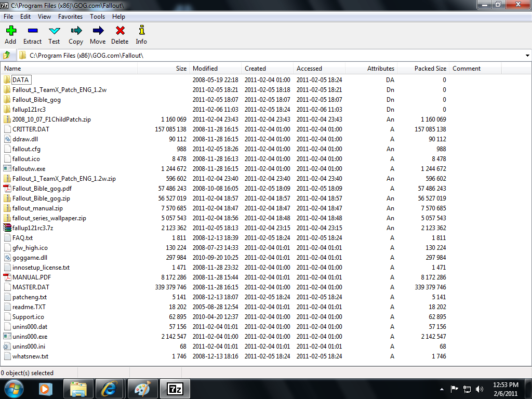Screen dimensions: 532x399
Task: Sort by Packed Size column header
Action: coord(423,69)
